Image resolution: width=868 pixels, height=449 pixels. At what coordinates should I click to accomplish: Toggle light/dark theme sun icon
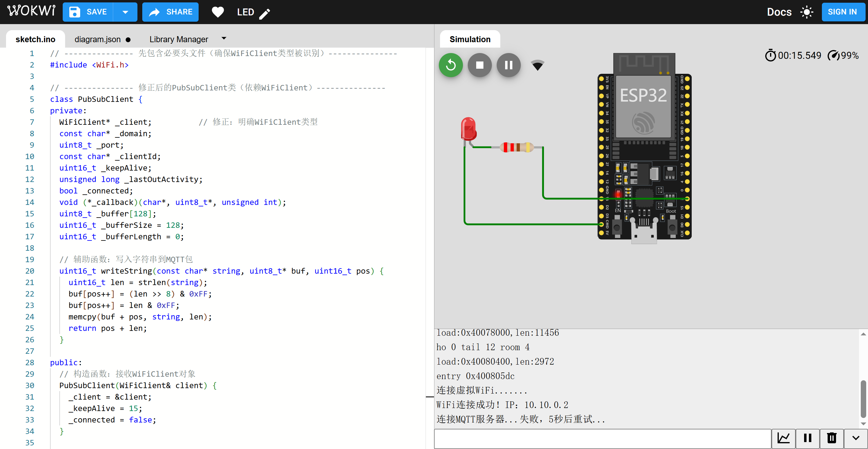pos(807,12)
